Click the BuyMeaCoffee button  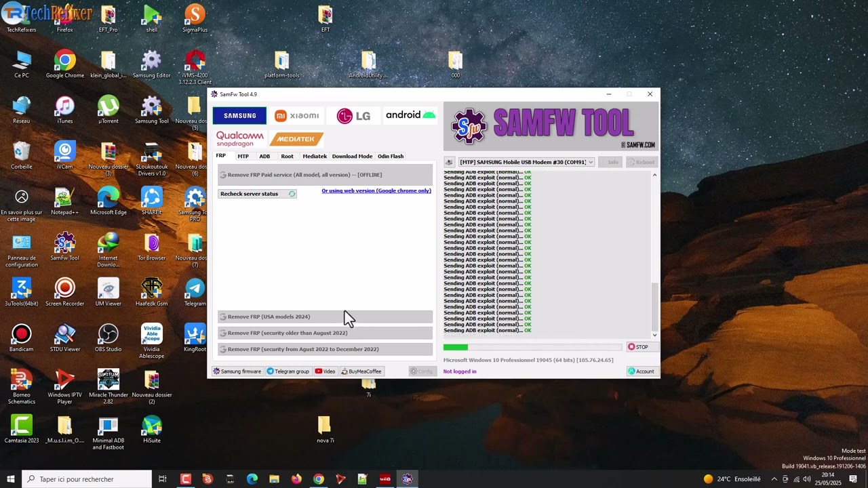pos(361,371)
